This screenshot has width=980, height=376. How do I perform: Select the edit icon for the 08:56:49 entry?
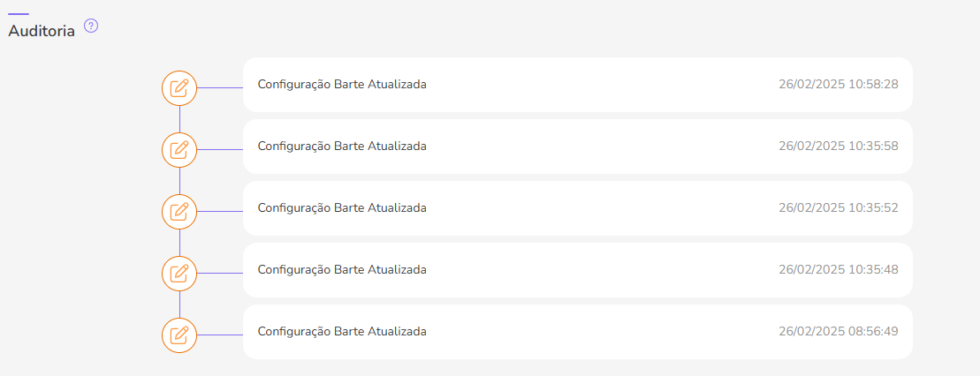(179, 335)
